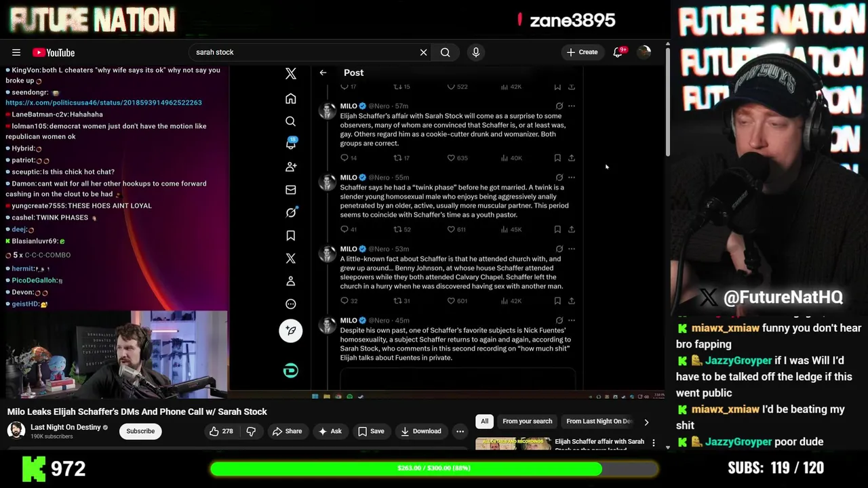
Task: Open X Explore search icon
Action: coord(291,121)
